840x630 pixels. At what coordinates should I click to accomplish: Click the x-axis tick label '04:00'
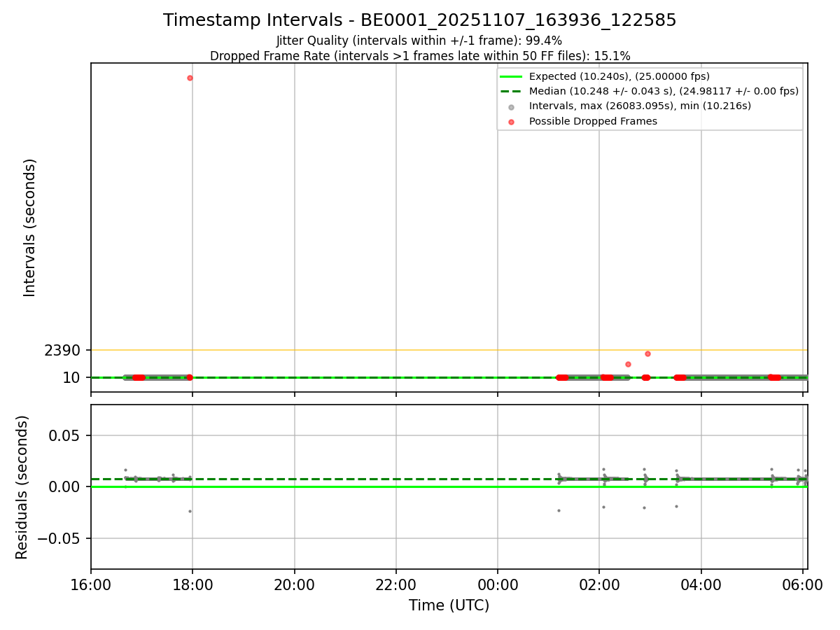(701, 584)
